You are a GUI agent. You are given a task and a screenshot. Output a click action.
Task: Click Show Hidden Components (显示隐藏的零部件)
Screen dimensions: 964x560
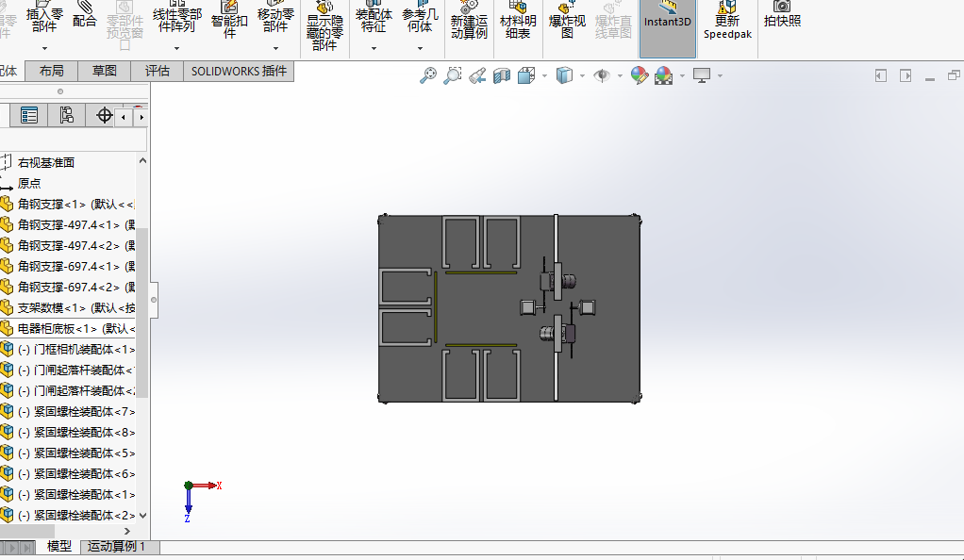(x=324, y=27)
